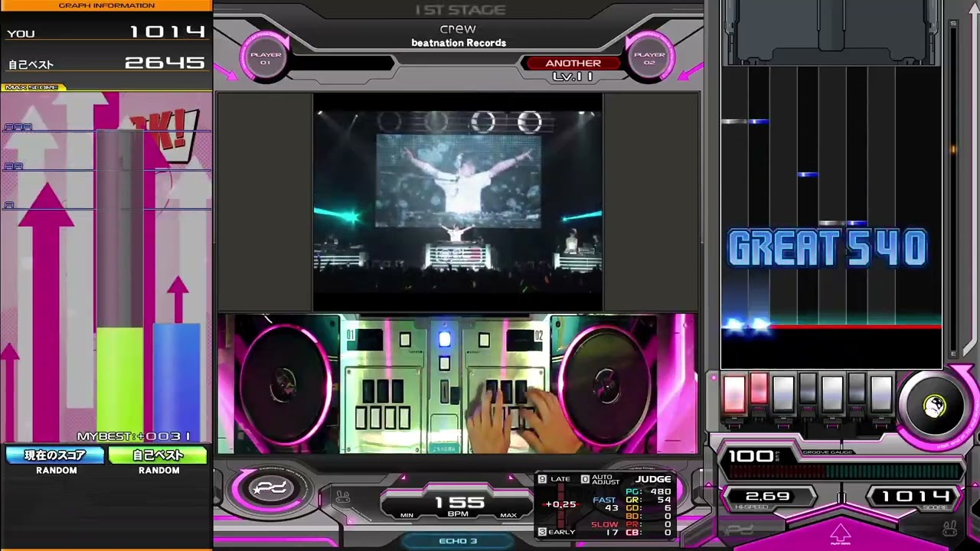This screenshot has width=980, height=551.
Task: Click the ANOTHER difficulty badge
Action: [x=573, y=63]
